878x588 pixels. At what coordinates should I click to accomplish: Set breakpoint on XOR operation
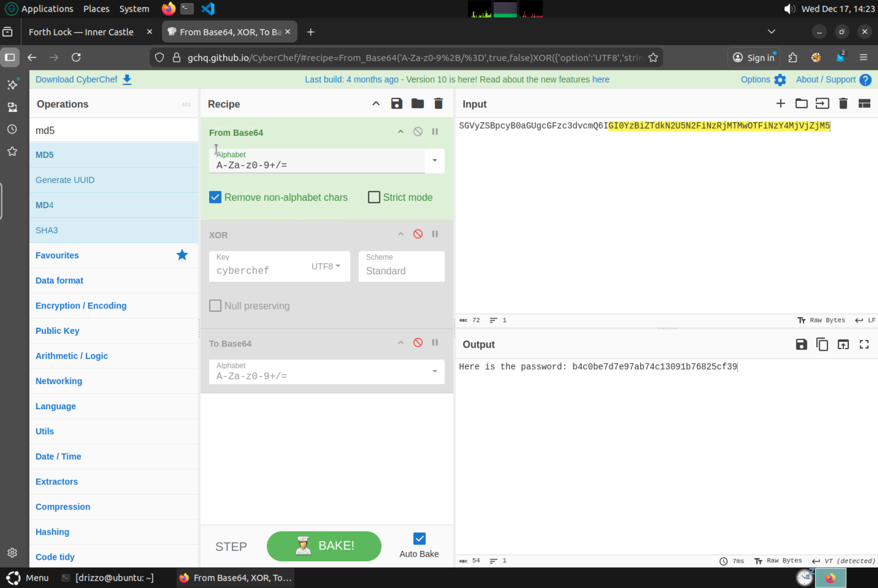click(435, 234)
